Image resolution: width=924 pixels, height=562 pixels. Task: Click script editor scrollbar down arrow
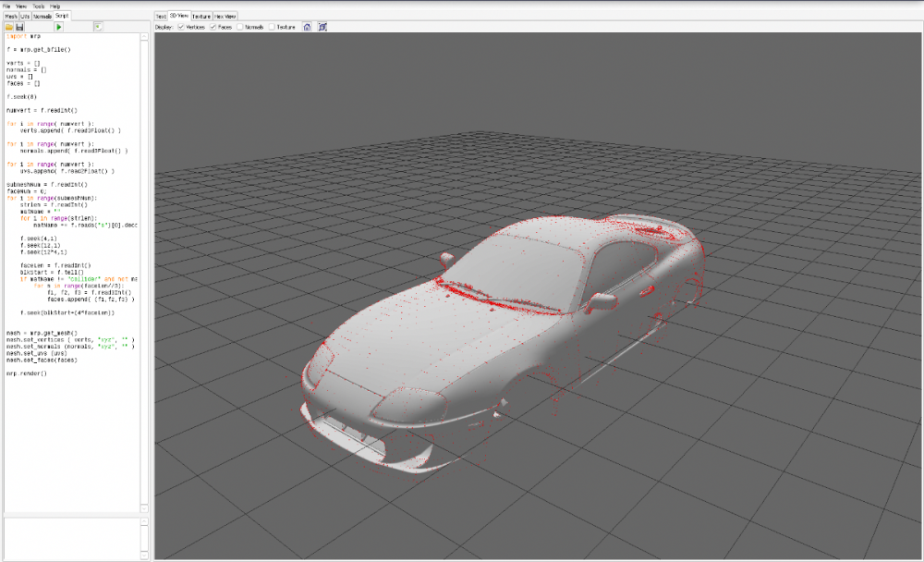coord(144,508)
